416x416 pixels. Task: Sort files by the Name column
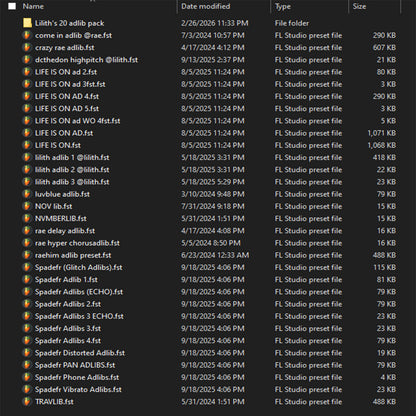tap(33, 6)
